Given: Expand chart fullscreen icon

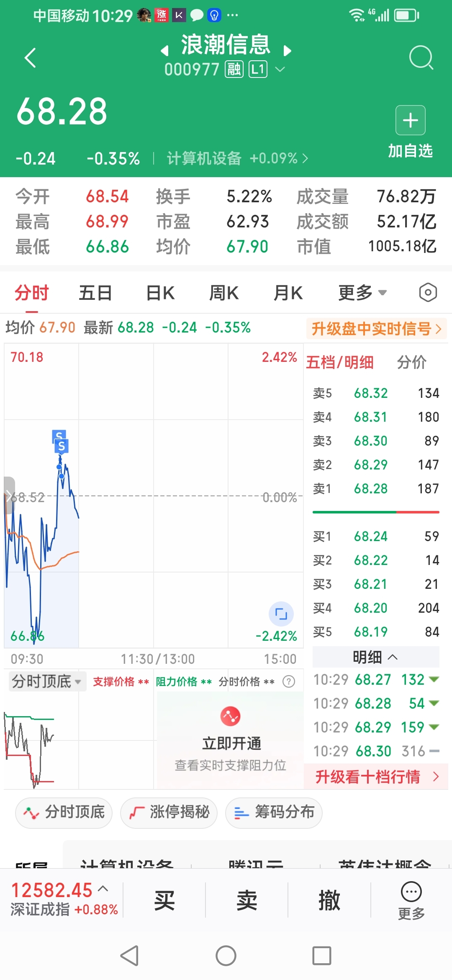Looking at the screenshot, I should (281, 614).
